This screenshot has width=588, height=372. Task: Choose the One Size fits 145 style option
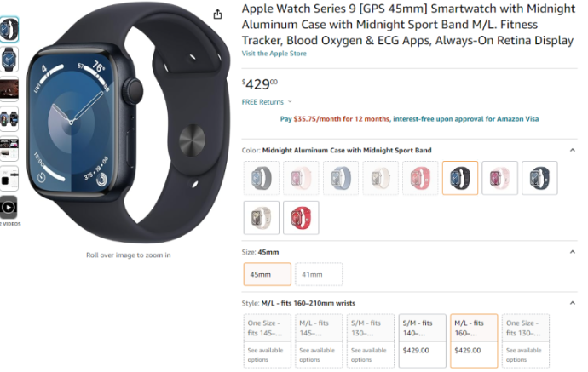[267, 341]
